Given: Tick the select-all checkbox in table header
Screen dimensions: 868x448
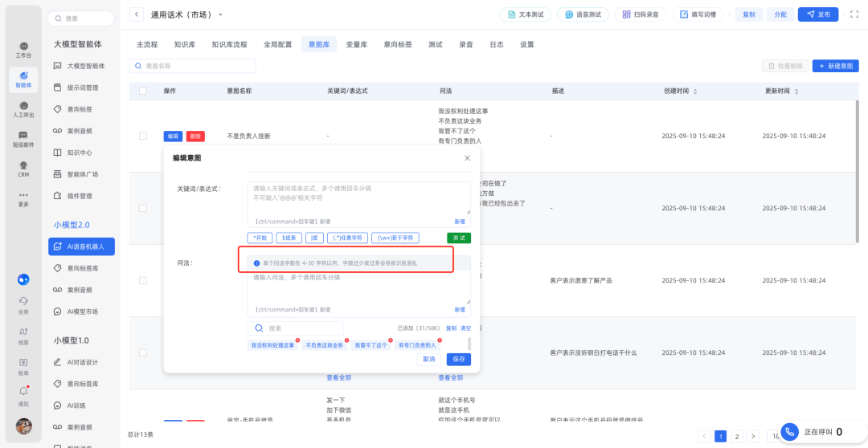Looking at the screenshot, I should (143, 92).
